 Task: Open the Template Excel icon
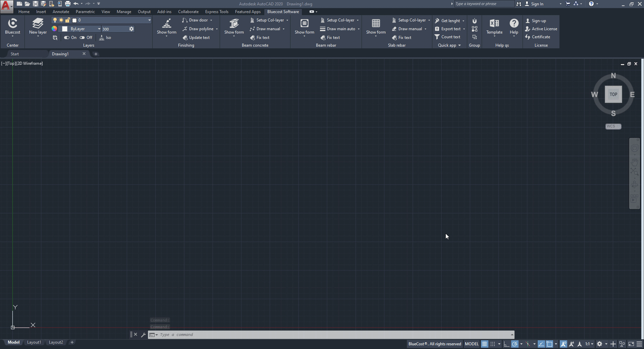pyautogui.click(x=494, y=23)
